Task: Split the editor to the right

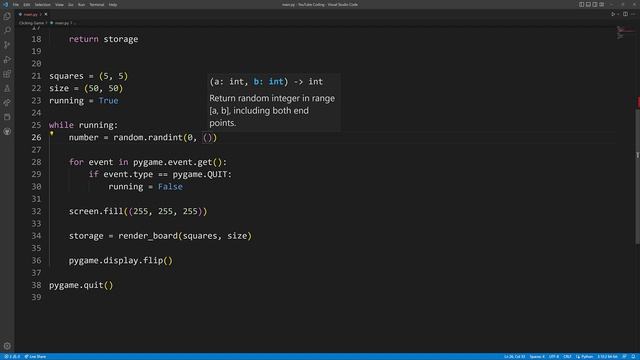Action: coord(625,14)
